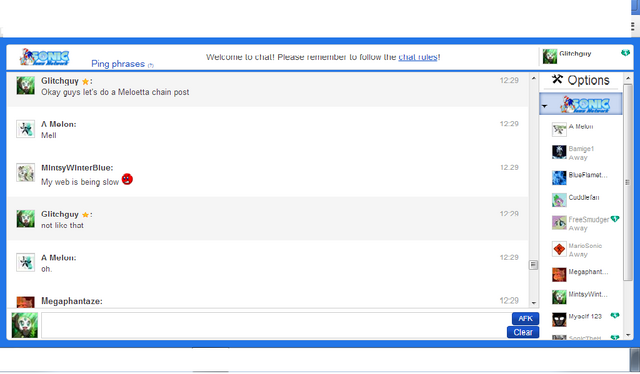Click the star icon beside first Glitchguy name

pos(85,82)
